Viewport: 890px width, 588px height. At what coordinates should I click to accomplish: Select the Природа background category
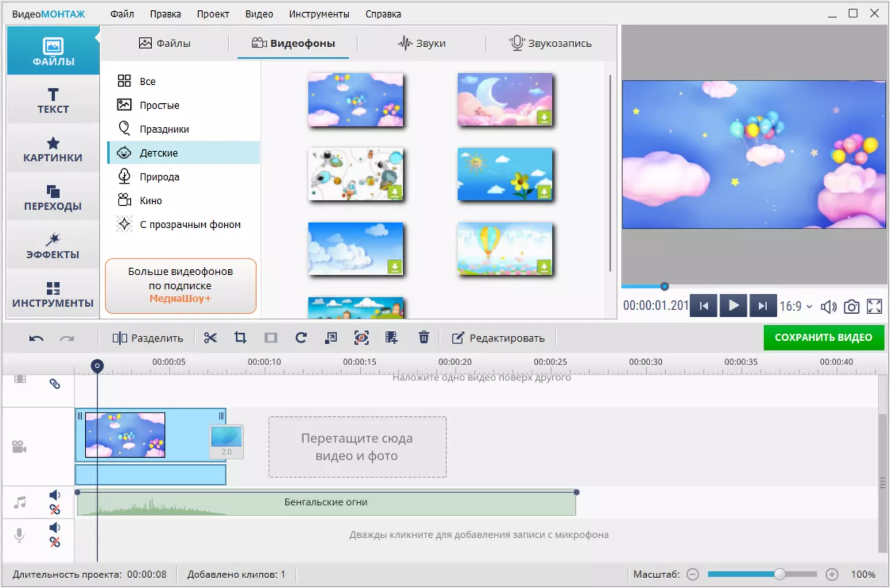coord(184,177)
